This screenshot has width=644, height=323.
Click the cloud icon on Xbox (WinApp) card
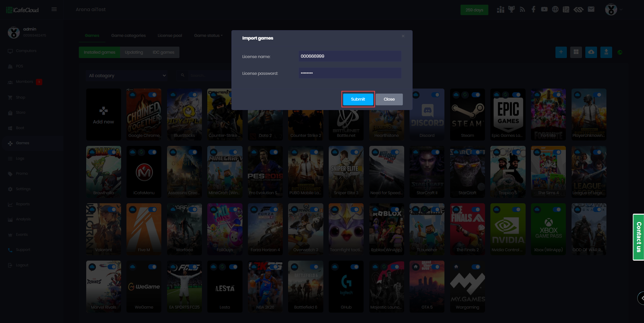pos(537,210)
